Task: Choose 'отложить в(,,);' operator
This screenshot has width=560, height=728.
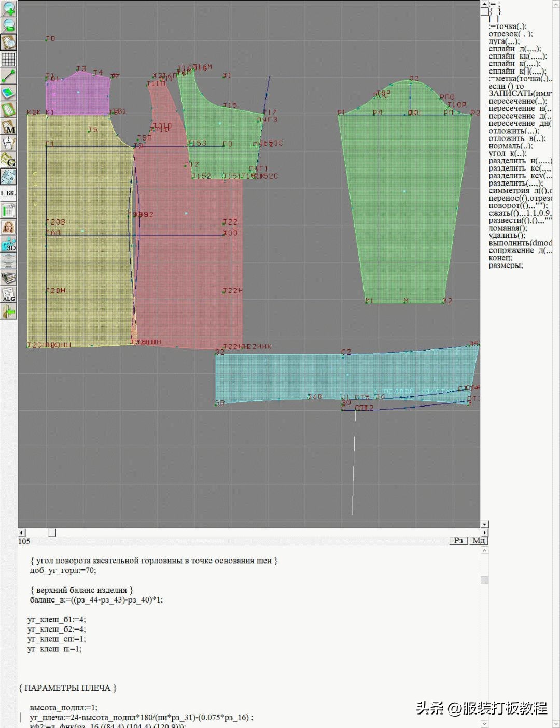Action: pos(517,138)
